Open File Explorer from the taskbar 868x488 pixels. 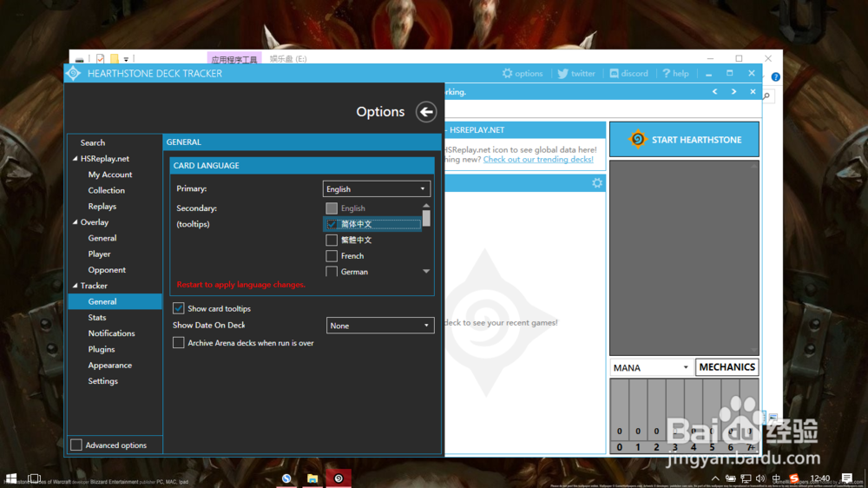pos(312,478)
